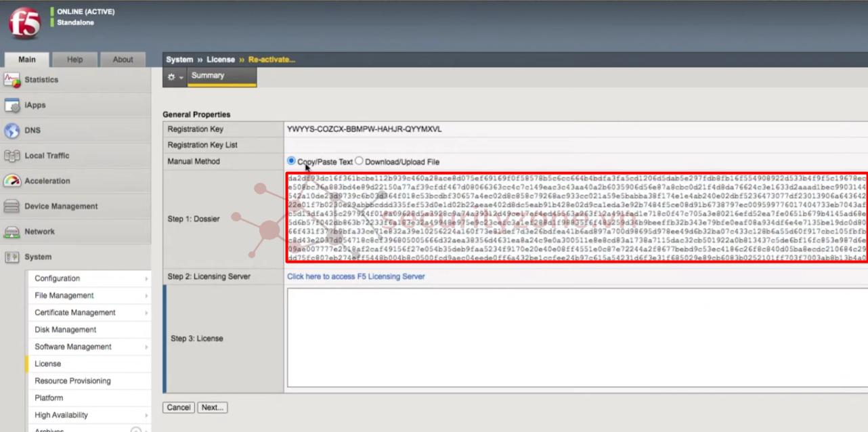Click the Step 3: License label
The width and height of the screenshot is (868, 432).
[x=197, y=339]
